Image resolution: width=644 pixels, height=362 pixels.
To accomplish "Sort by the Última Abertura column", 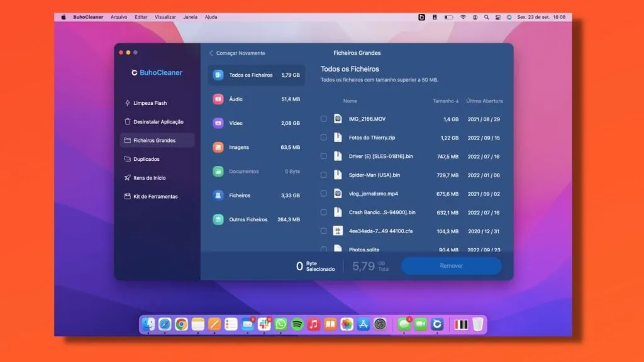I will click(484, 101).
